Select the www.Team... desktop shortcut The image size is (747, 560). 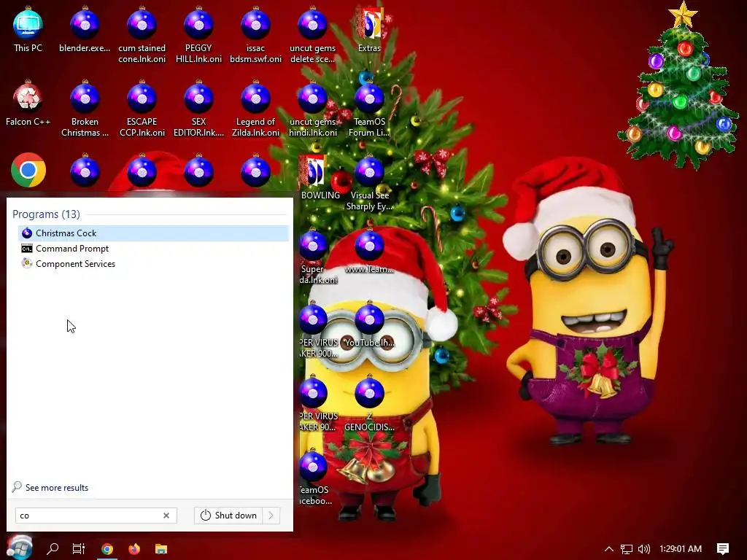[369, 251]
